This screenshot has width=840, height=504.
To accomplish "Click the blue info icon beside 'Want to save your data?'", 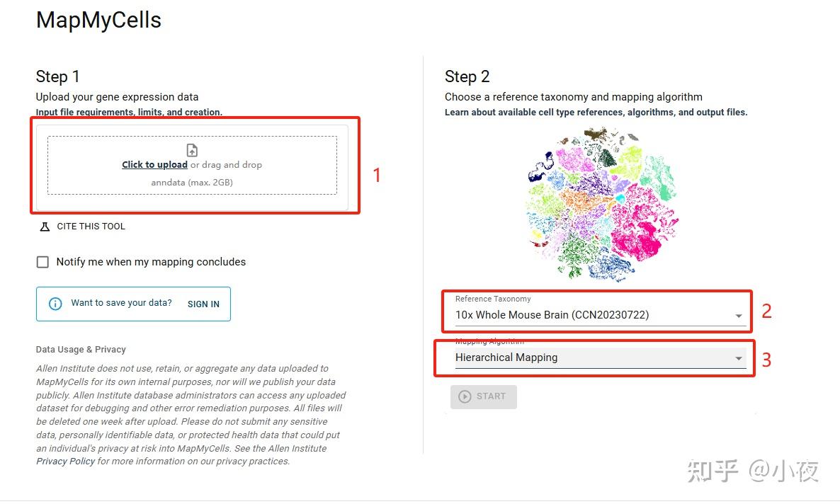I will click(x=55, y=304).
